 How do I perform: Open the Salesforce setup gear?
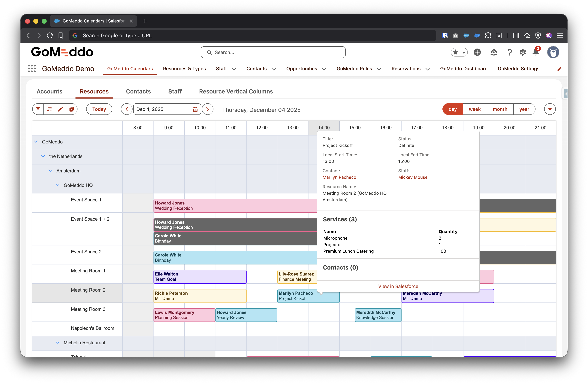(x=522, y=52)
